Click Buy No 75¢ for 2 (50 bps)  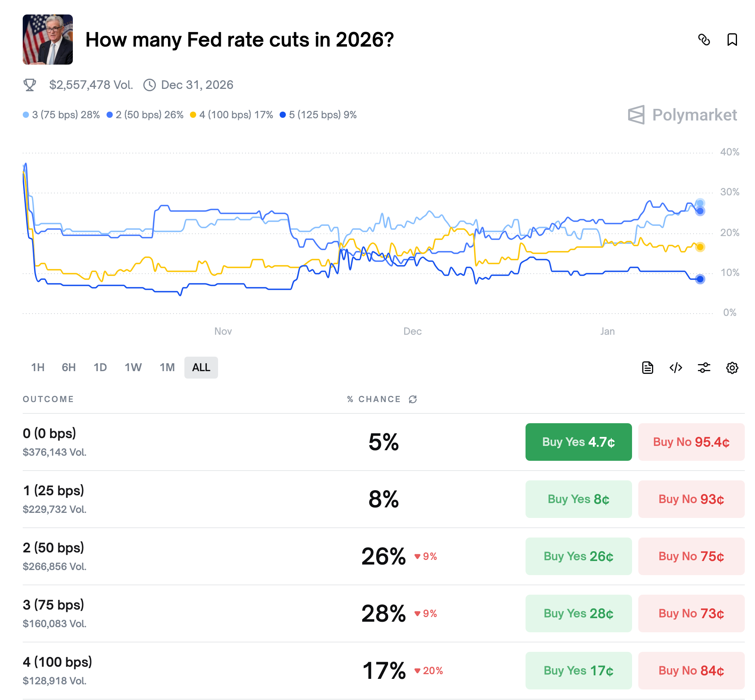pos(691,556)
